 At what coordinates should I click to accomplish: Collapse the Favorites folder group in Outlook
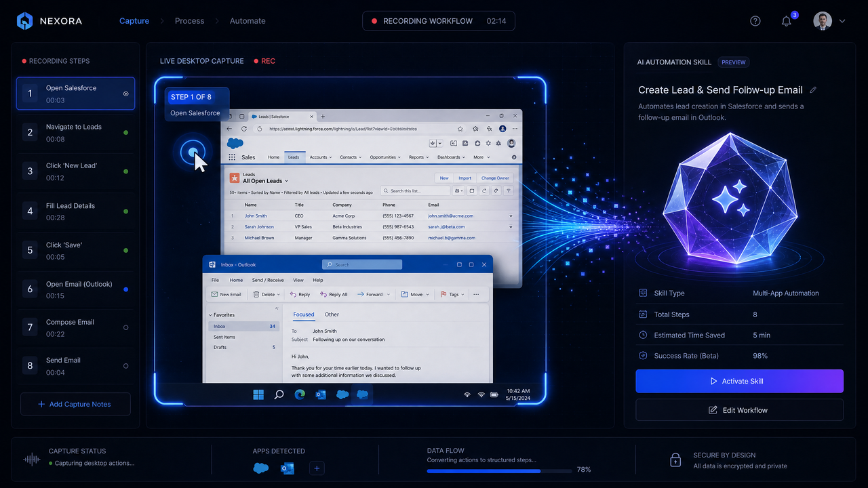pyautogui.click(x=210, y=315)
